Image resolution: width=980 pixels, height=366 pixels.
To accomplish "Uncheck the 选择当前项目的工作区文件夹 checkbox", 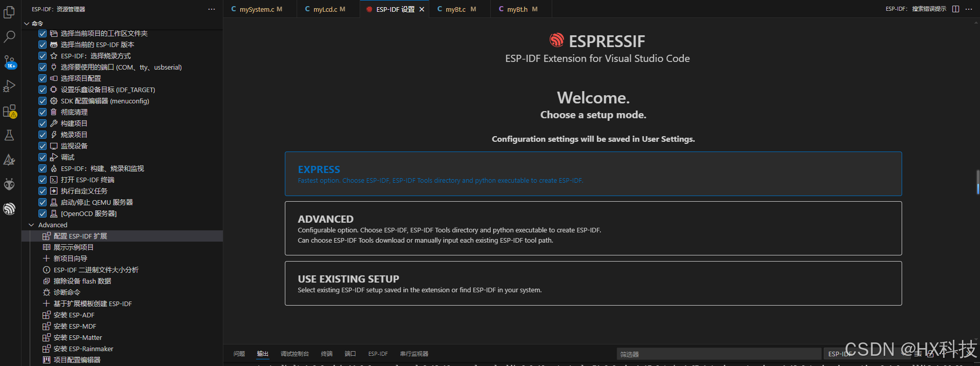I will tap(43, 33).
